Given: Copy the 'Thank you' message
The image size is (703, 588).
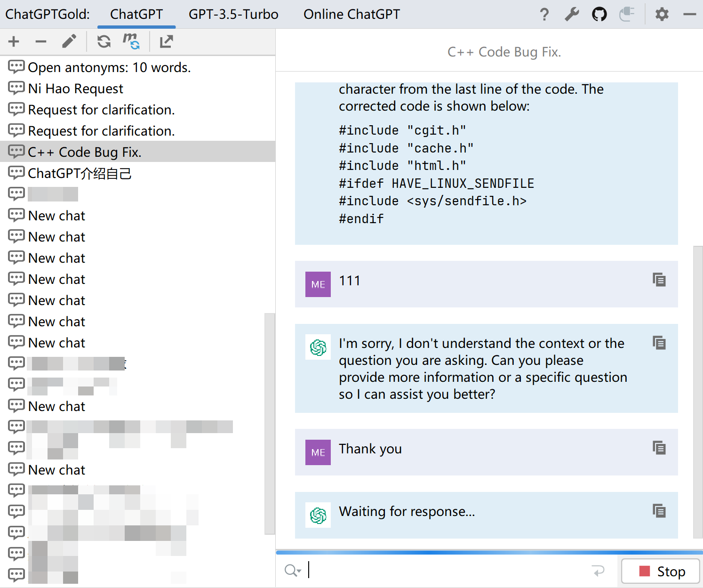Looking at the screenshot, I should pos(659,448).
